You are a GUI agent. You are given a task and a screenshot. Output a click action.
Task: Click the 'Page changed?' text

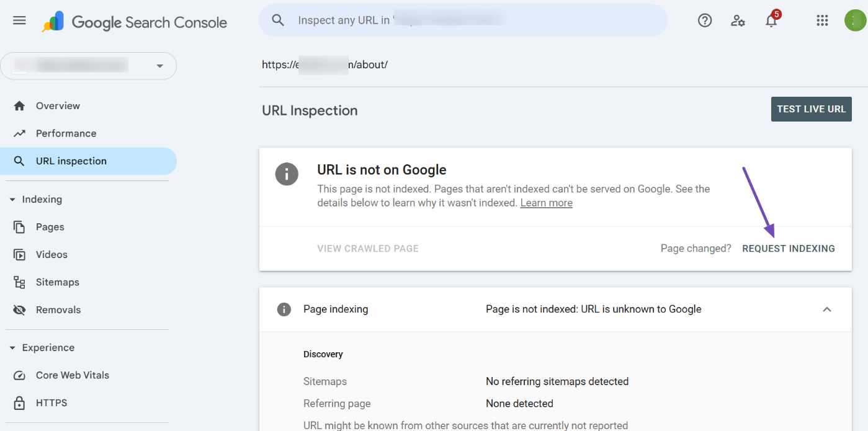pyautogui.click(x=696, y=249)
